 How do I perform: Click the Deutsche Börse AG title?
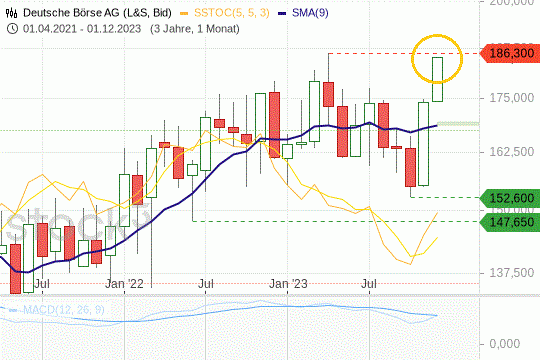(x=97, y=13)
